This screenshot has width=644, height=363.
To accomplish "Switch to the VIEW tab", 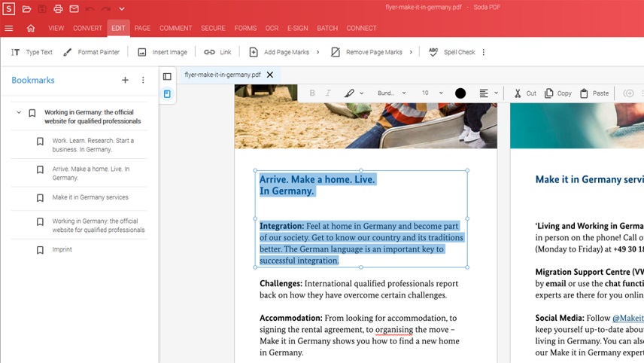I will pyautogui.click(x=56, y=29).
